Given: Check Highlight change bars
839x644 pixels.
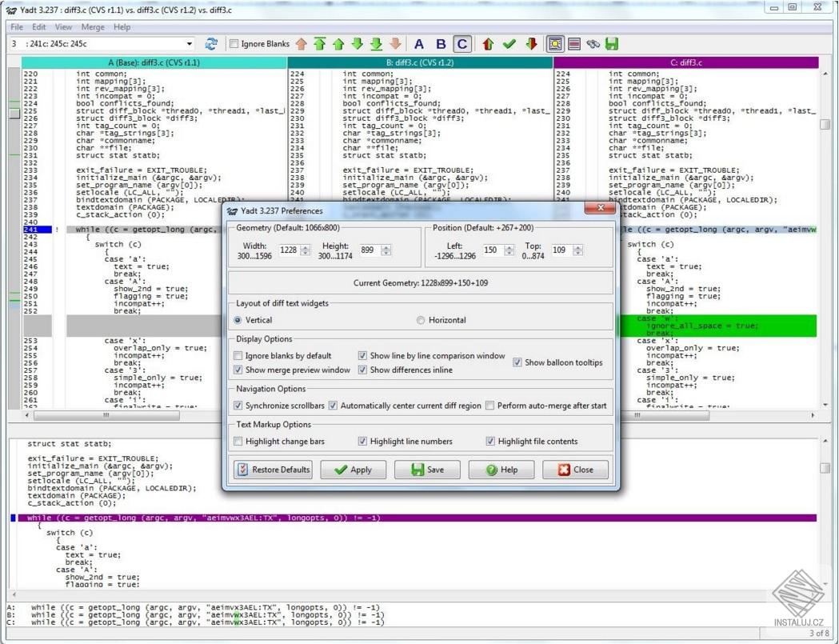Looking at the screenshot, I should click(238, 441).
